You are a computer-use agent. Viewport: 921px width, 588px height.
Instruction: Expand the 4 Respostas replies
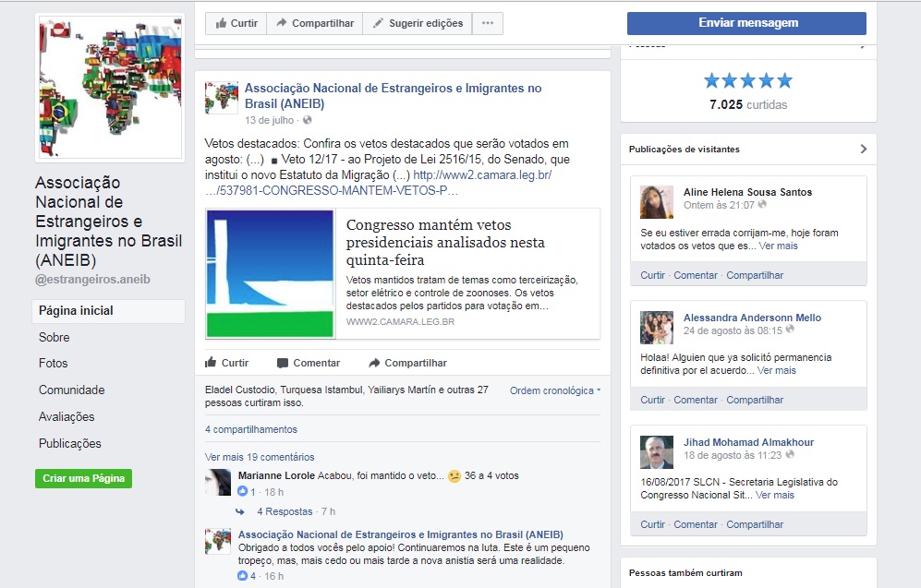[x=285, y=511]
